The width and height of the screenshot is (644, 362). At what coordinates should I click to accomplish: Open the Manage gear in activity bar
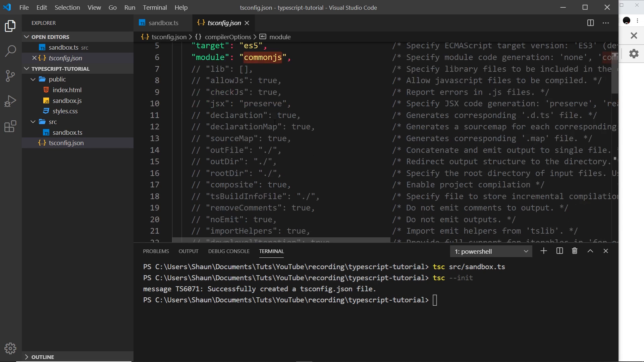[10, 349]
